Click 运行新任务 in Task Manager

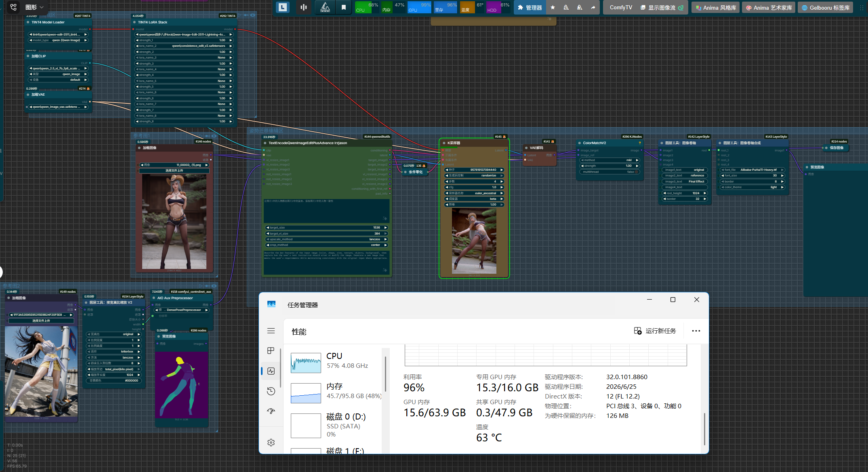[655, 331]
